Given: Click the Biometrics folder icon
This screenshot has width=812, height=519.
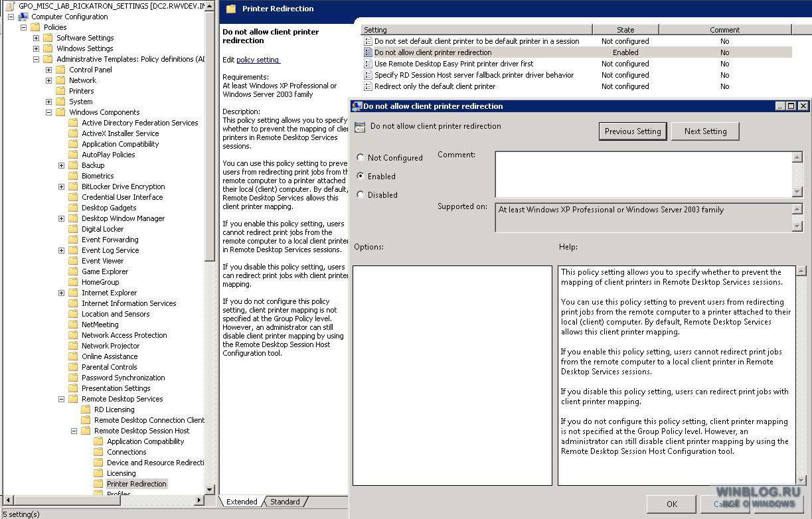Looking at the screenshot, I should point(73,176).
